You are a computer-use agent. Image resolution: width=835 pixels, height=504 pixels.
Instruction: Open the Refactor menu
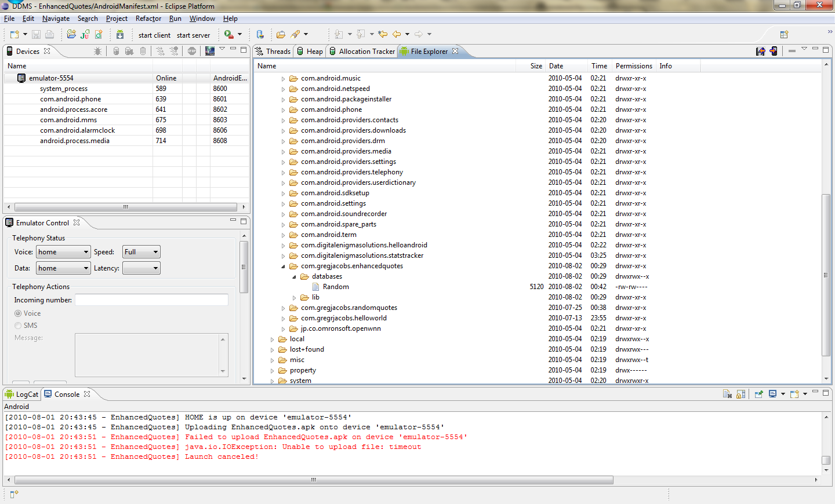point(148,19)
